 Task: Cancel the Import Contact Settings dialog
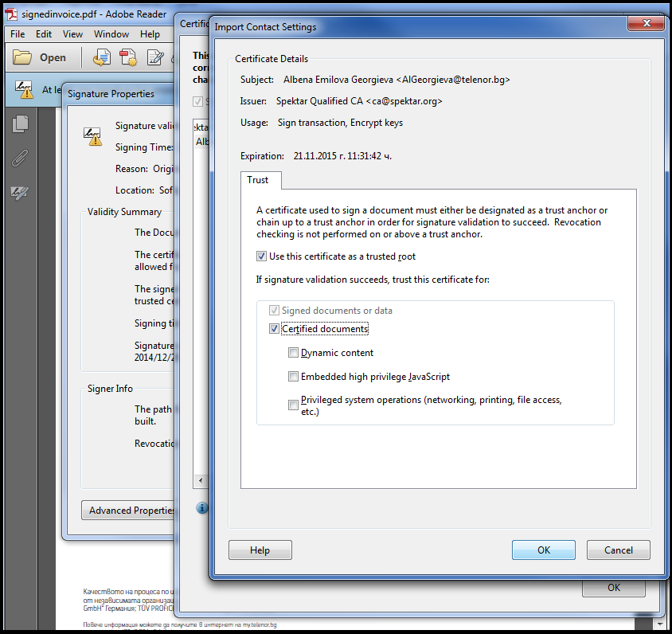[x=619, y=550]
